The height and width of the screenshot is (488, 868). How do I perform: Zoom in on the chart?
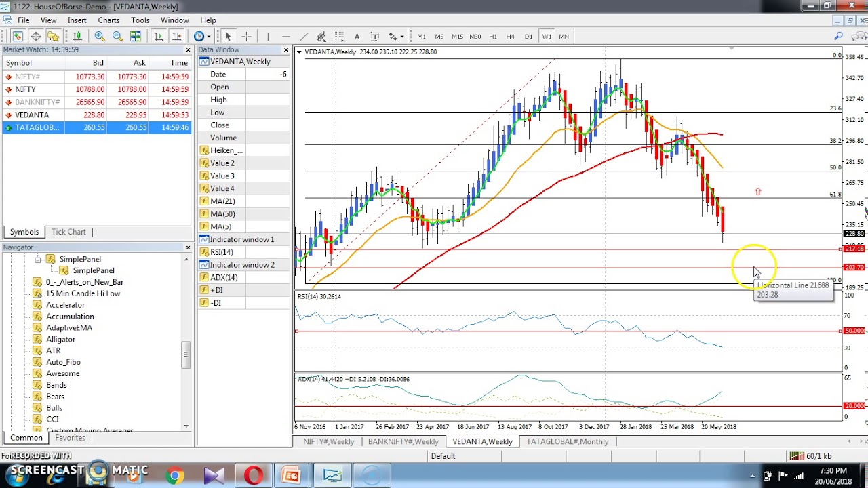[100, 36]
